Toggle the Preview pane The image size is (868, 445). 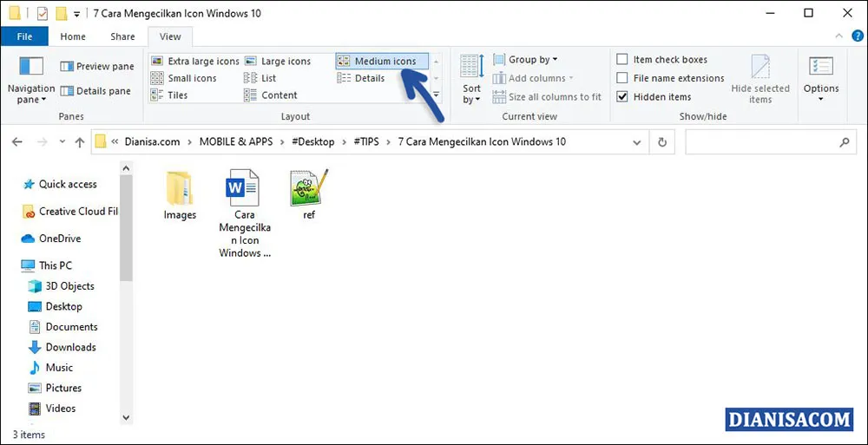pos(97,67)
